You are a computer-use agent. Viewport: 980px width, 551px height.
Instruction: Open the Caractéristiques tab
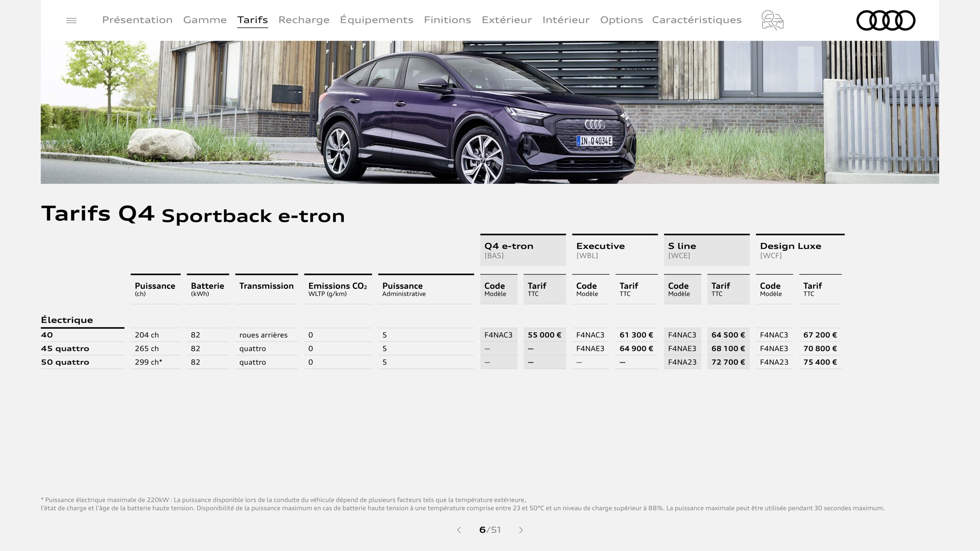697,20
